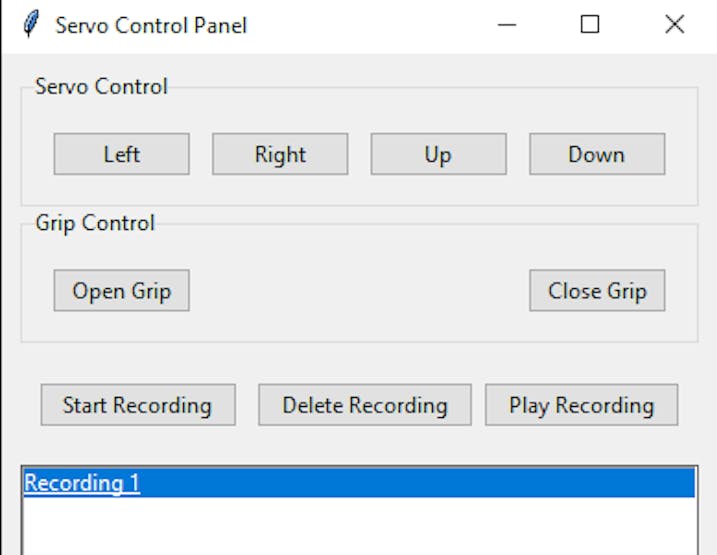Select Recording 1 in the list

[82, 483]
